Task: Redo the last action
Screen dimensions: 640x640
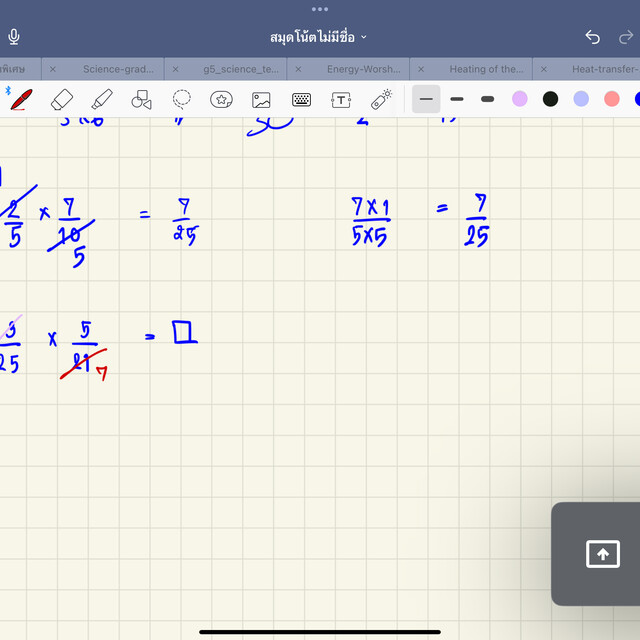Action: coord(626,38)
